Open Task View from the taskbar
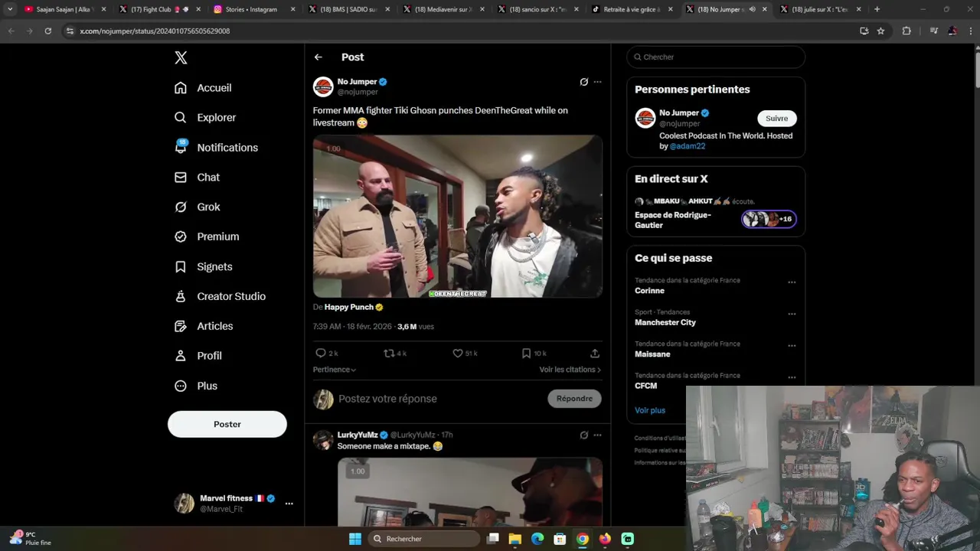 pos(493,539)
